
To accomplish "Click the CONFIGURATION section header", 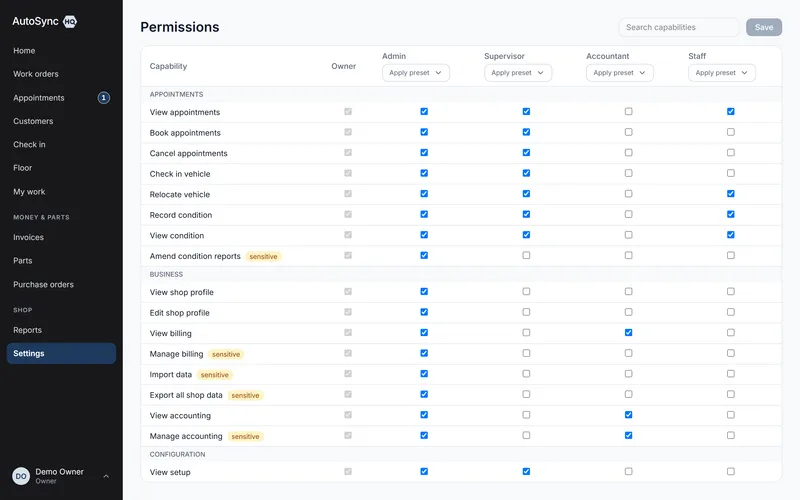I will 178,455.
